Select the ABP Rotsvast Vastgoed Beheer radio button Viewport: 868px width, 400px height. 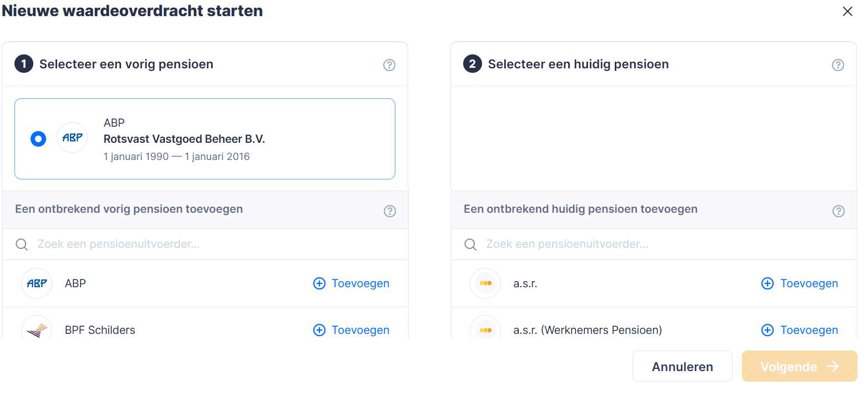[38, 139]
